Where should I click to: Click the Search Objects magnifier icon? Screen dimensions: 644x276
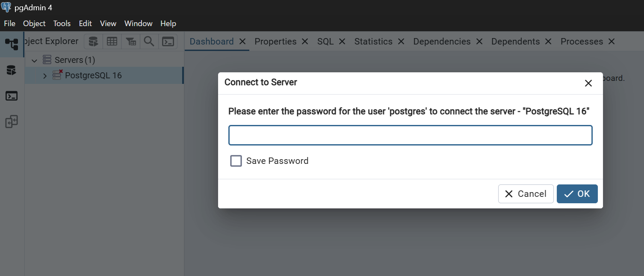click(x=149, y=42)
